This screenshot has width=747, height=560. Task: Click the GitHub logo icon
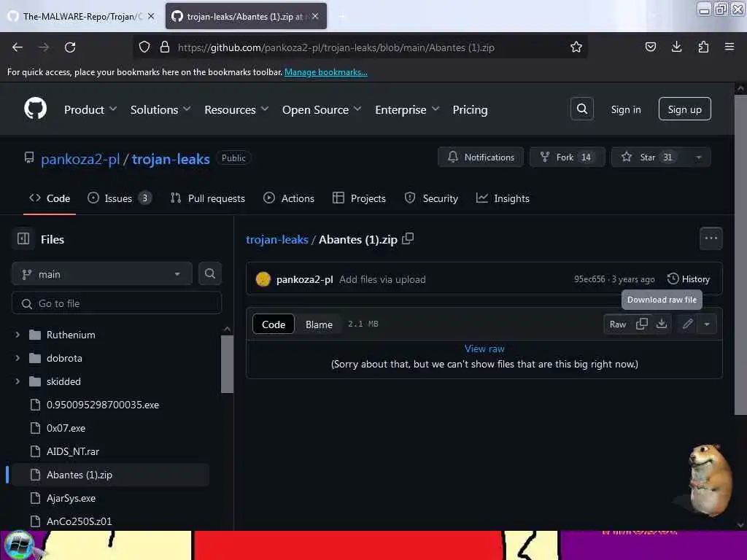tap(35, 109)
